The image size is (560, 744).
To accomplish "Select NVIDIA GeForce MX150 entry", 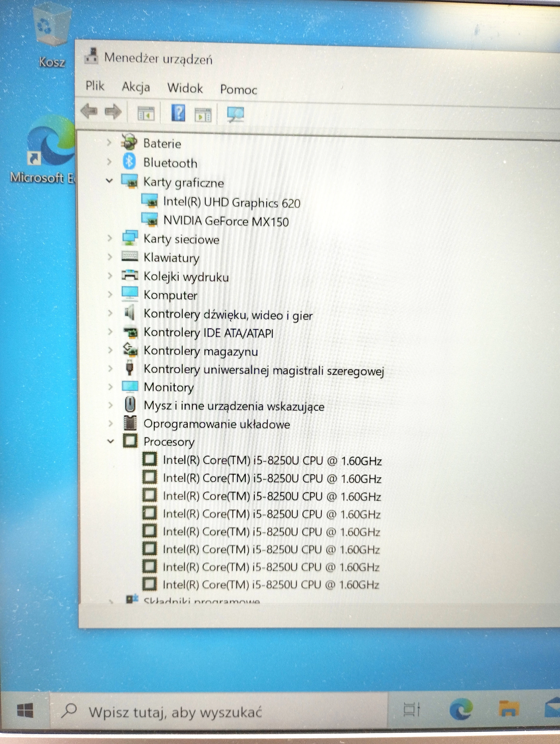I will [x=226, y=221].
